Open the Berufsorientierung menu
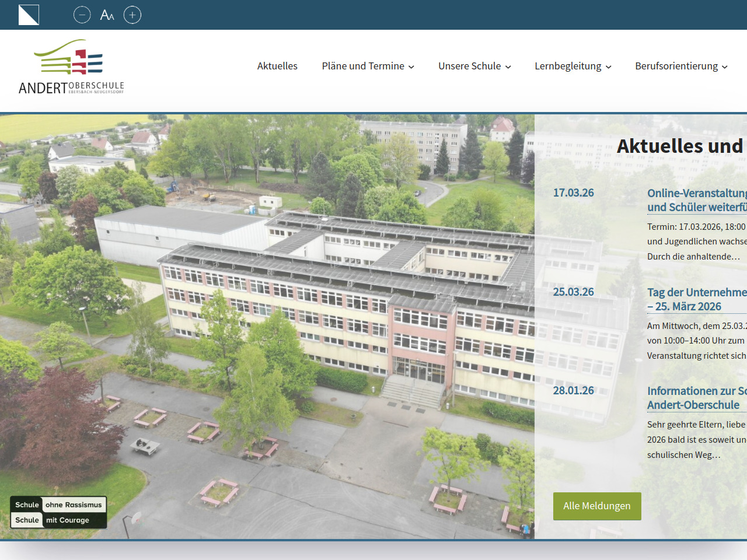747x560 pixels. [x=681, y=66]
